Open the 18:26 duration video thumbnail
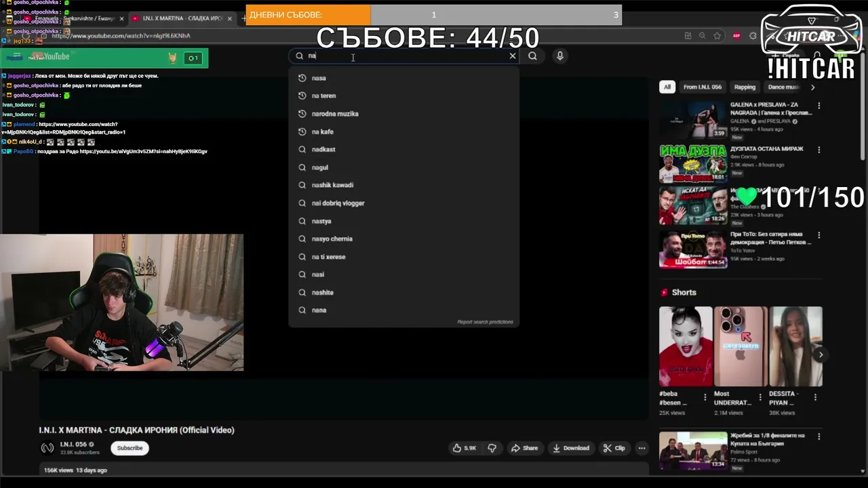 click(x=692, y=205)
